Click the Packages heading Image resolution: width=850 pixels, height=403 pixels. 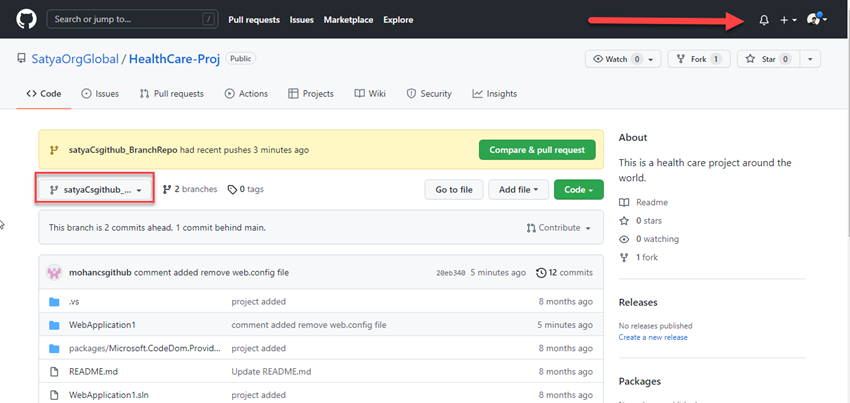pyautogui.click(x=640, y=381)
